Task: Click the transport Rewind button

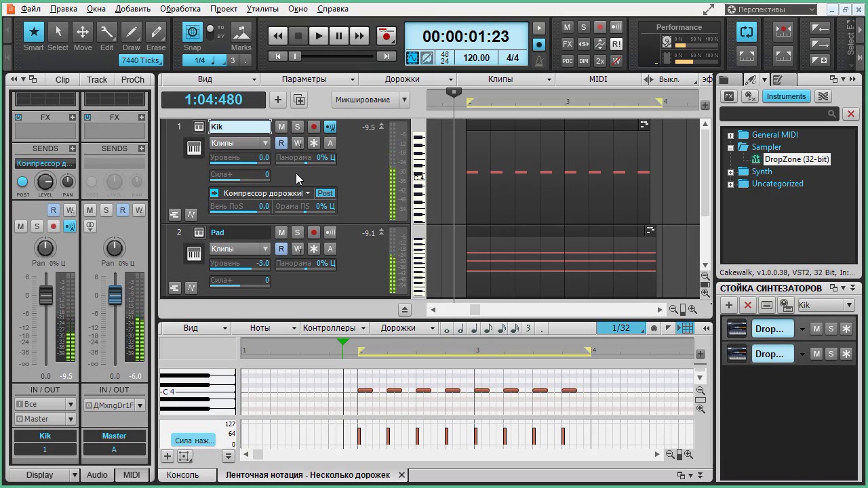Action: coord(277,36)
